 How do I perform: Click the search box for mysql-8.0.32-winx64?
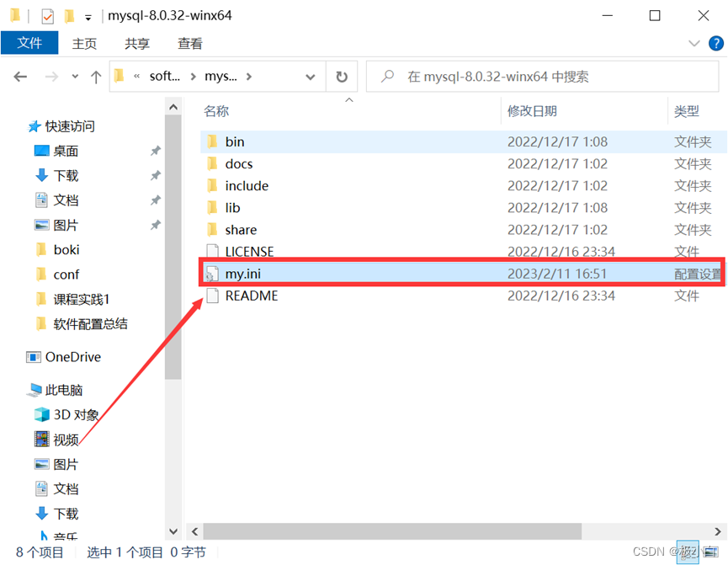pos(542,77)
